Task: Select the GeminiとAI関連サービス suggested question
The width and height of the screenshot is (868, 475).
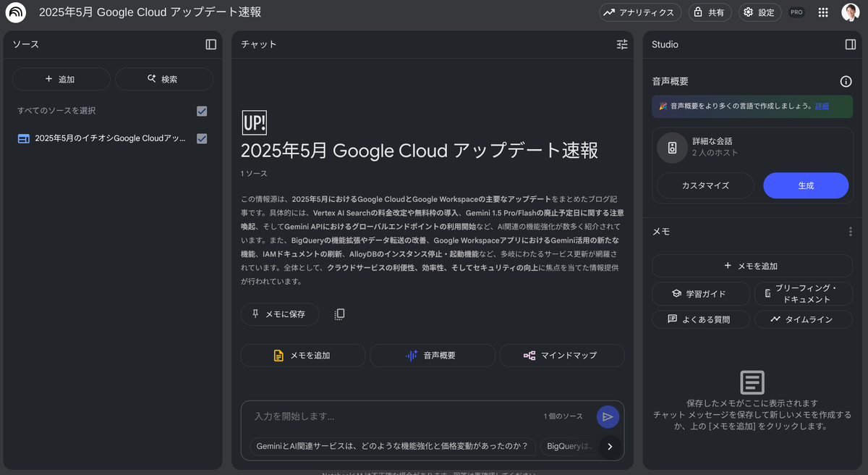Action: point(393,446)
